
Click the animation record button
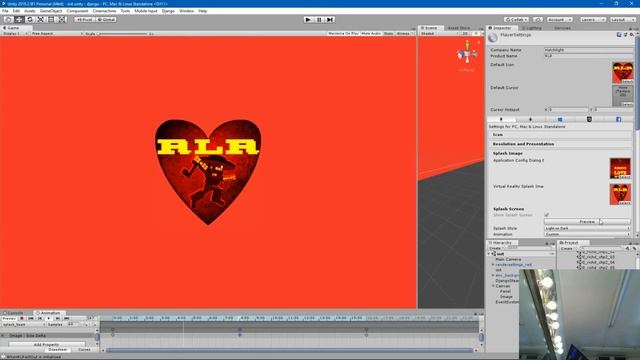22,318
